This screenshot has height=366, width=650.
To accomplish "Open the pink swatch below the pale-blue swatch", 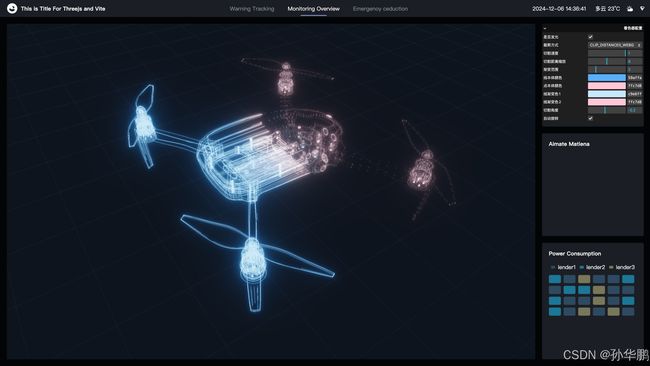I will coord(607,102).
